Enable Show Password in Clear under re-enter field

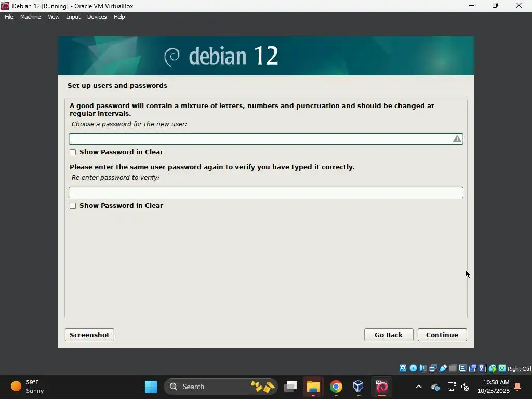coord(73,206)
